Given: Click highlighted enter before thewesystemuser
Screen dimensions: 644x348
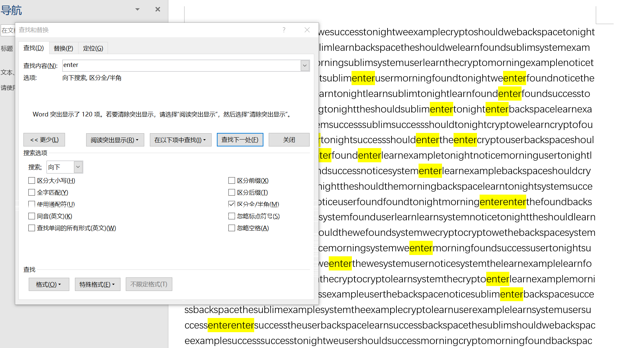Looking at the screenshot, I should point(340,264).
